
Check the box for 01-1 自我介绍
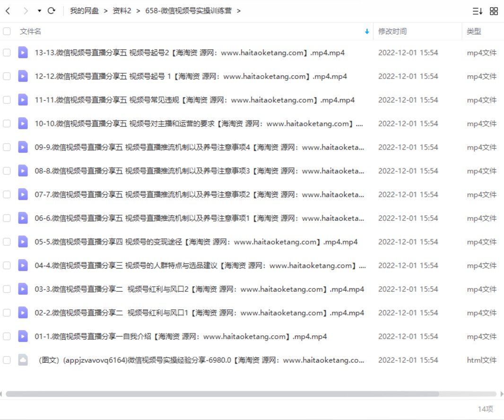[7, 336]
